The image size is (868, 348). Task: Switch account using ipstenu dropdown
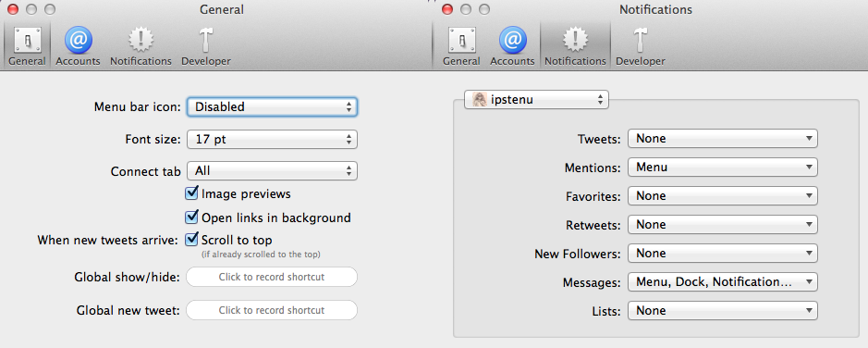coord(536,100)
